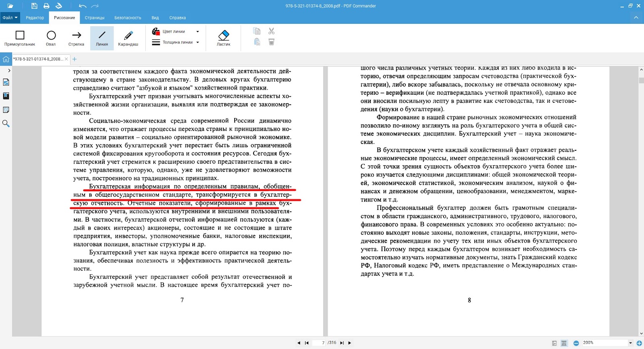Print the document using the printer icon
The width and height of the screenshot is (644, 349).
click(46, 6)
